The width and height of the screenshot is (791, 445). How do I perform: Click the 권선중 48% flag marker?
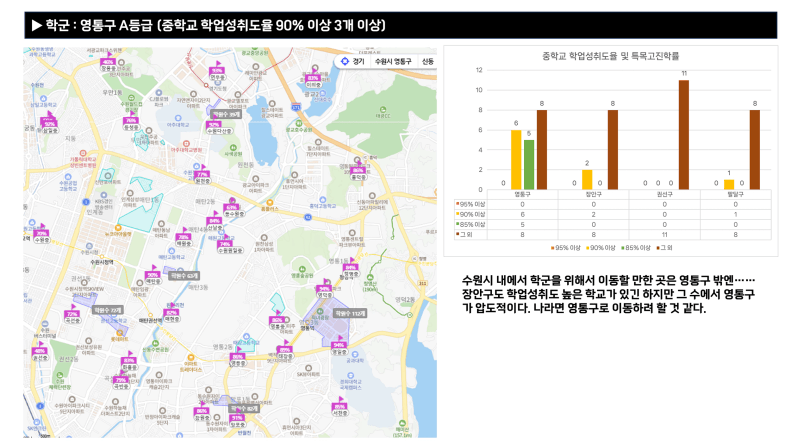[39, 353]
